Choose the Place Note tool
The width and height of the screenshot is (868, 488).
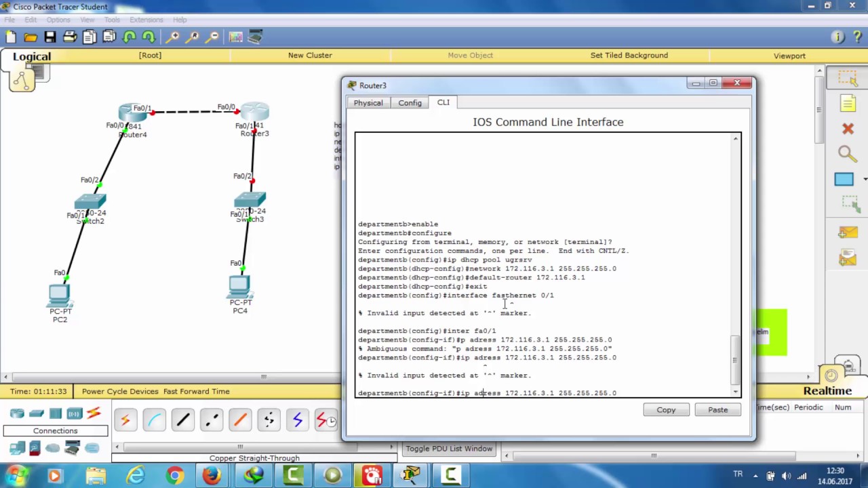click(x=848, y=103)
